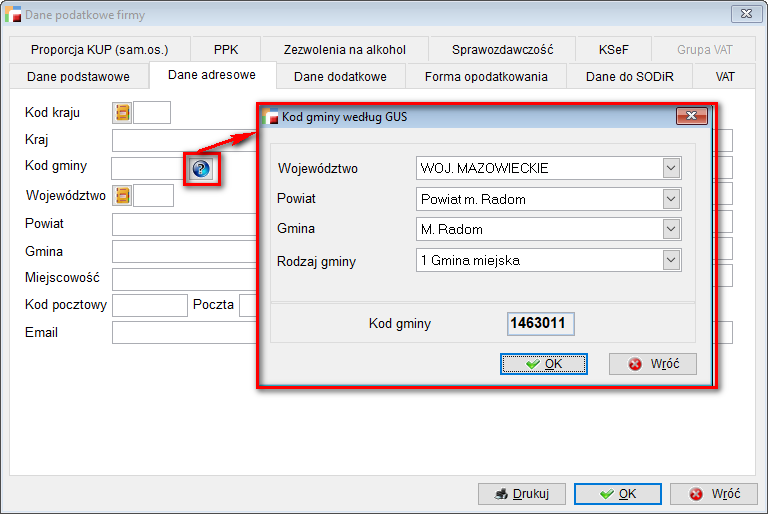
Task: Go to the Zezwolenia na alkohol tab
Action: point(344,49)
